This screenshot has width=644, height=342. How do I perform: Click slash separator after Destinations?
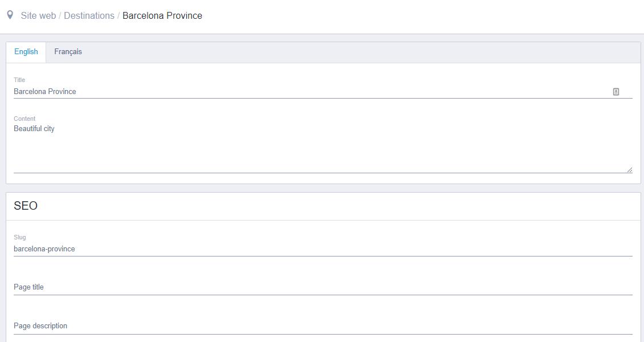point(119,15)
